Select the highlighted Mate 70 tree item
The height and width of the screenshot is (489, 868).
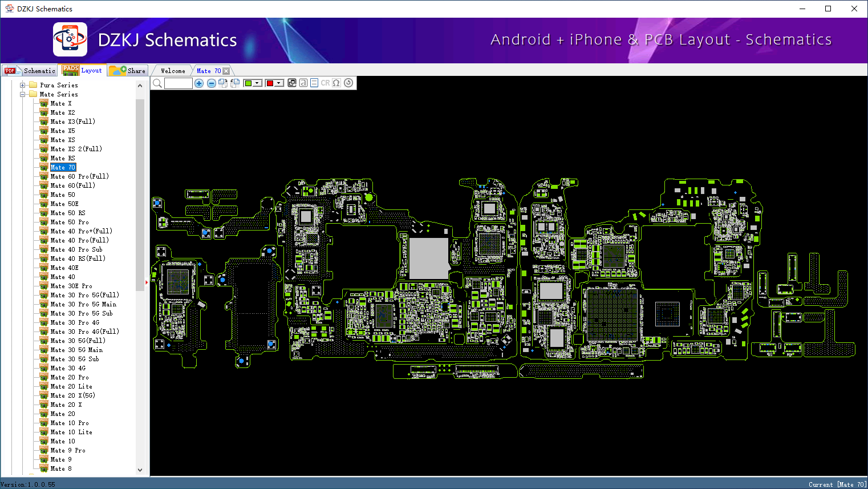click(63, 167)
